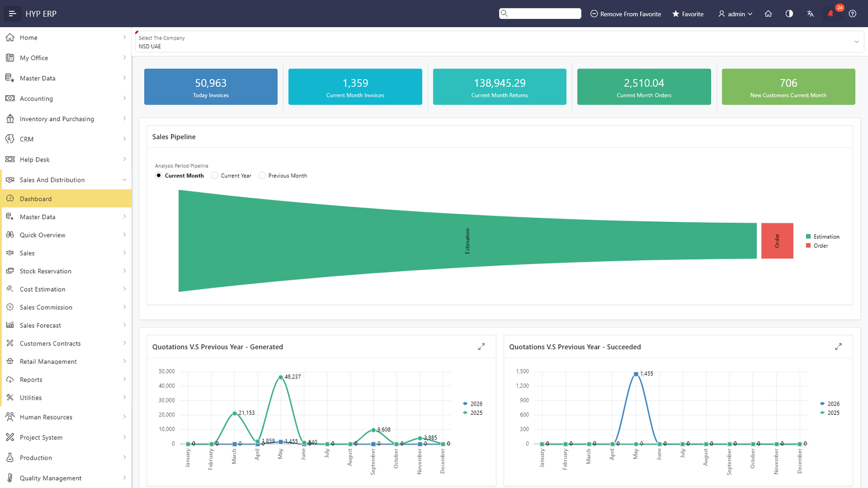Click the help question mark icon
The width and height of the screenshot is (868, 488).
[852, 14]
